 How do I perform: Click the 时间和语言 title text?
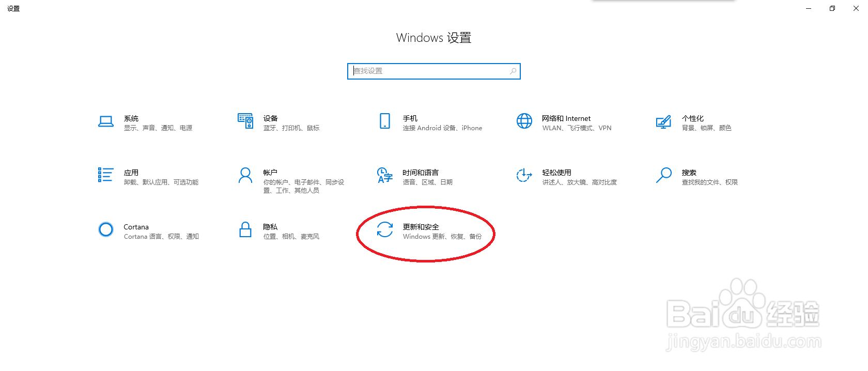tap(421, 173)
